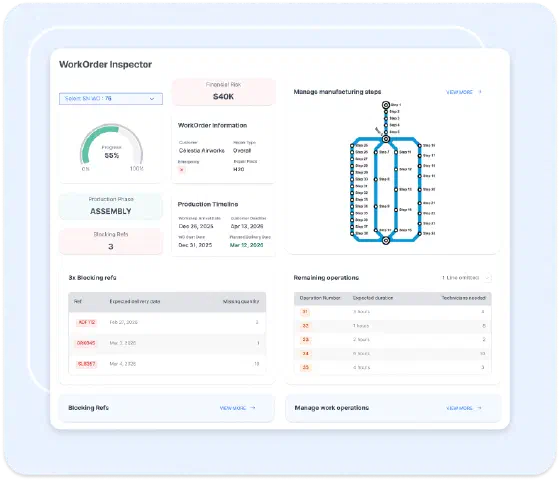Select the Step 26 node
The image size is (560, 481).
point(352,152)
